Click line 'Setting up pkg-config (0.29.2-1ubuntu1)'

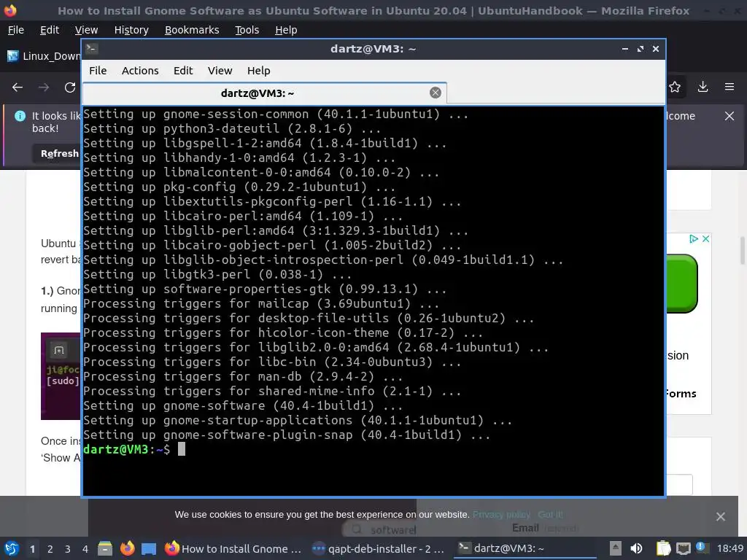pos(239,187)
